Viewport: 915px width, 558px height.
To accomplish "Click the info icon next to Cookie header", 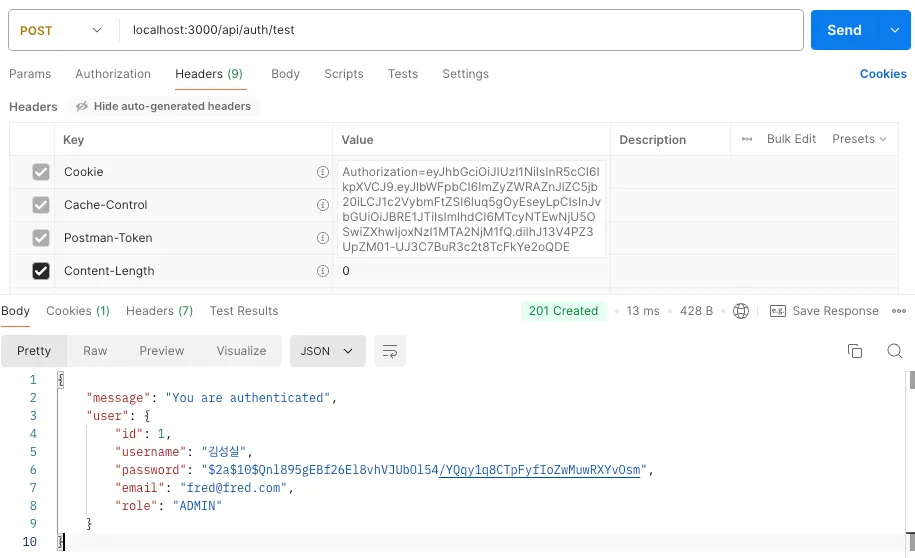I will point(322,172).
